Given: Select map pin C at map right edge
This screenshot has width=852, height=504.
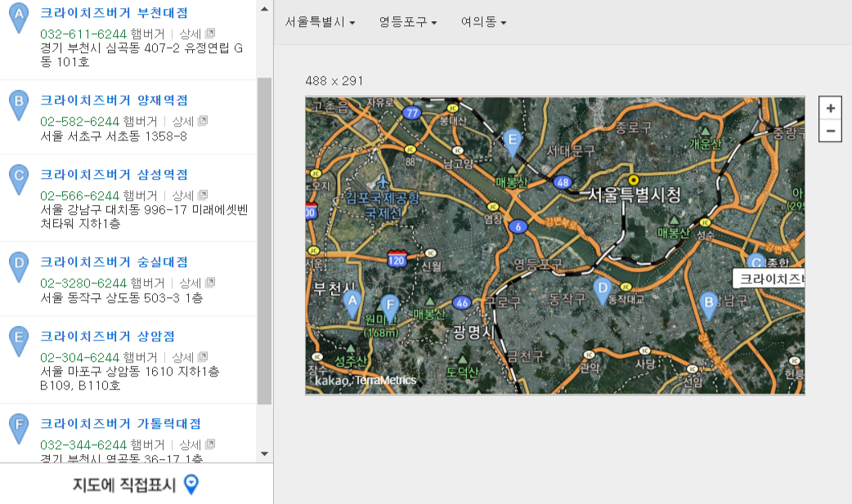Looking at the screenshot, I should [756, 261].
